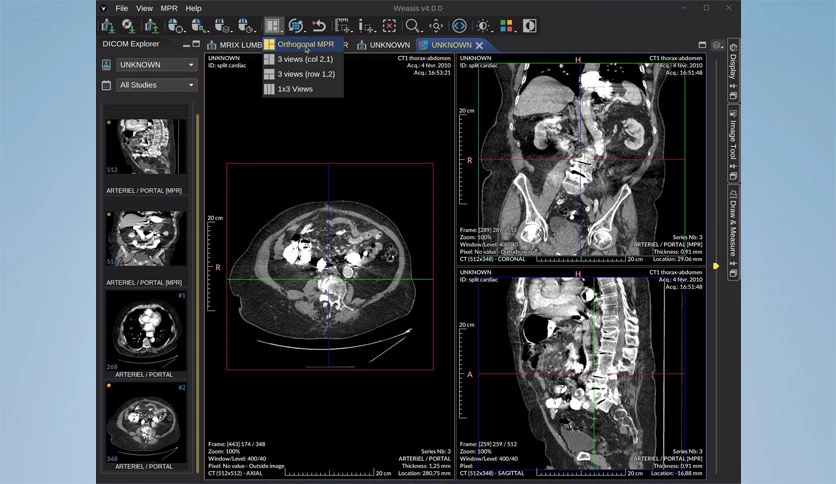
Task: Open the mouse wheel action selector
Action: [x=246, y=26]
